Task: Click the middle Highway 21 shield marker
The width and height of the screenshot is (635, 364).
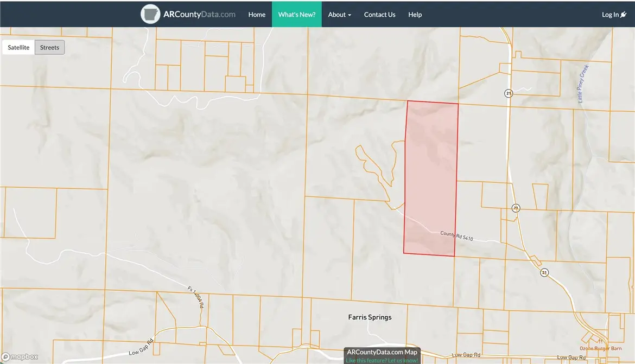Action: [x=516, y=208]
